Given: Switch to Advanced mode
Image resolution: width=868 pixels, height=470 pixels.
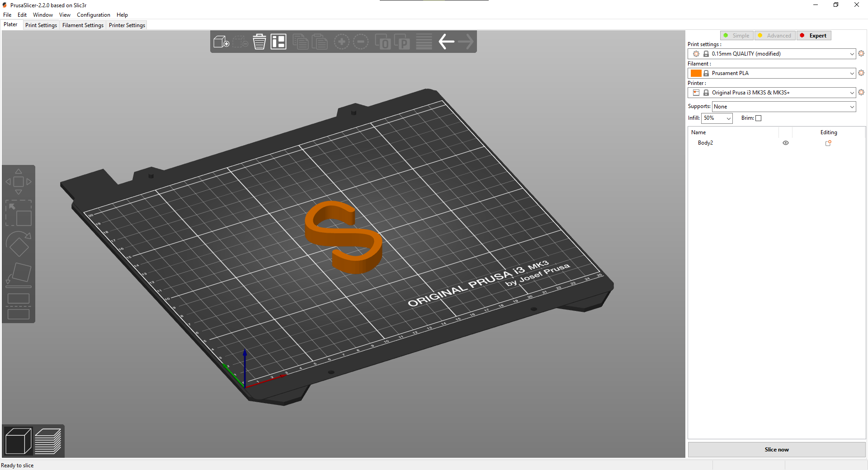Looking at the screenshot, I should coord(774,36).
